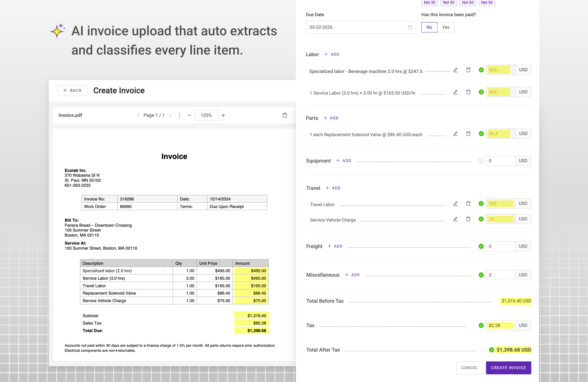Zoom in the PDF with plus icon

tap(223, 115)
